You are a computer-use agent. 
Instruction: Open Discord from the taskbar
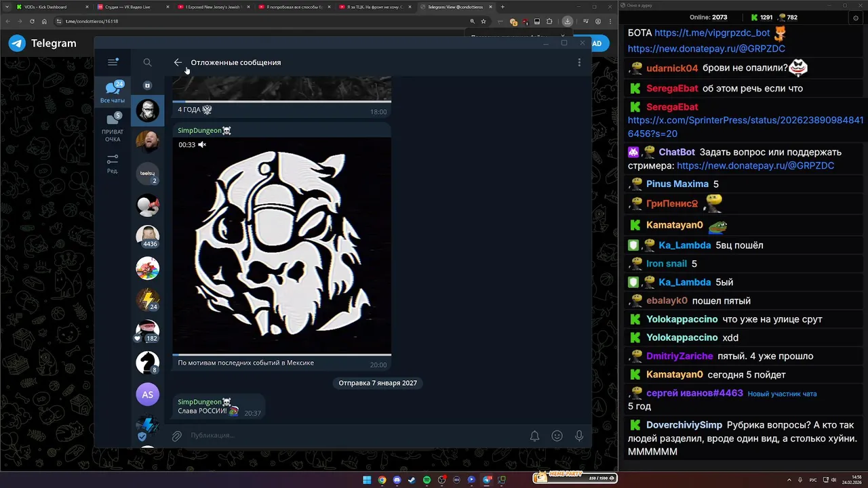397,480
